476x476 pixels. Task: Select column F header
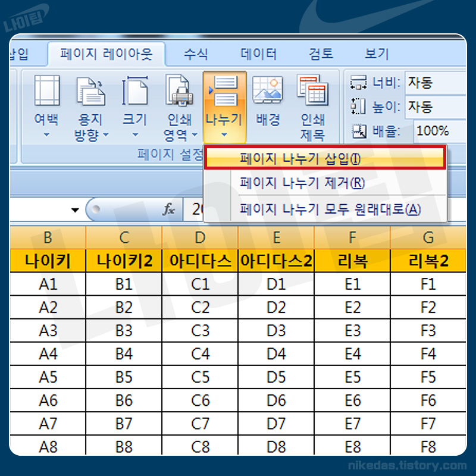point(352,237)
